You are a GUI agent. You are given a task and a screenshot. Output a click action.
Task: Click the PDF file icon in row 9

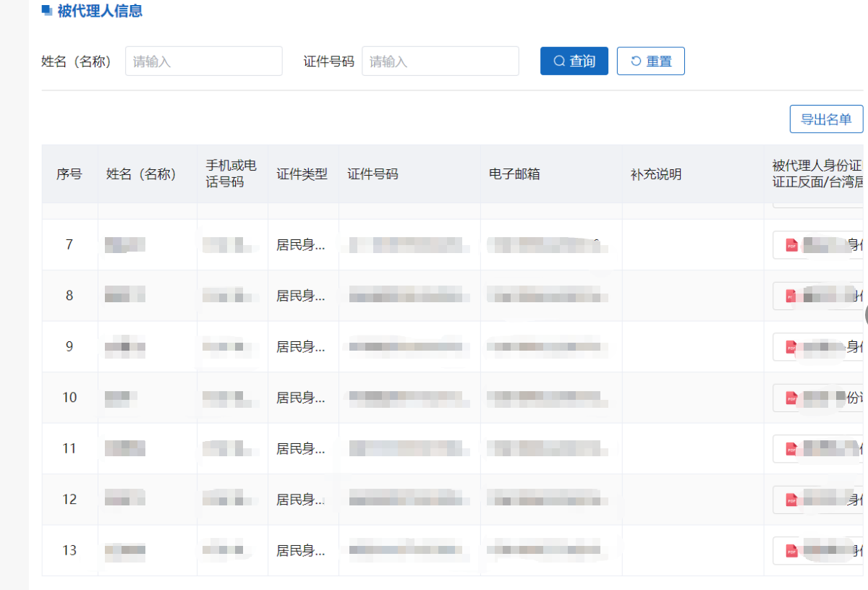[791, 347]
